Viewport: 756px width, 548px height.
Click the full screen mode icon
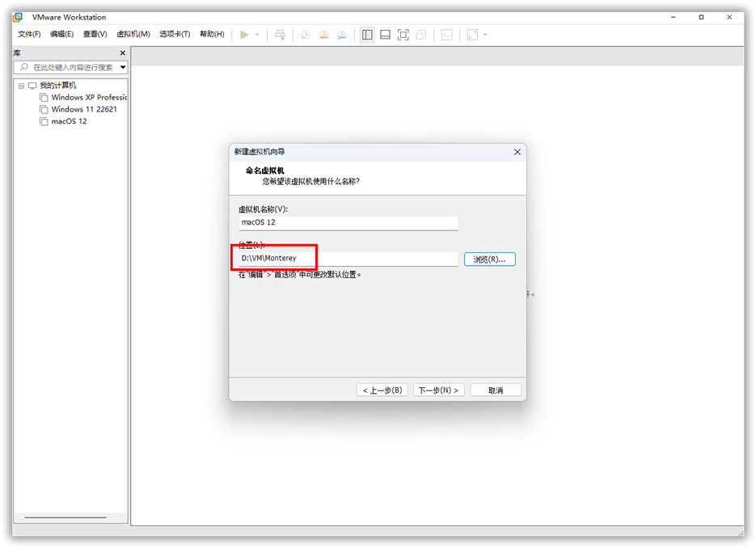coord(403,35)
